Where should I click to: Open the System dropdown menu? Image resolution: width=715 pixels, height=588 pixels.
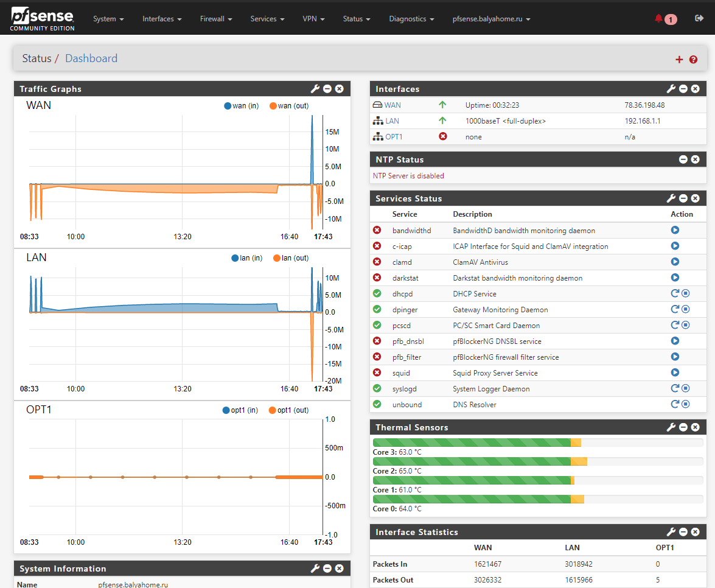click(x=108, y=19)
